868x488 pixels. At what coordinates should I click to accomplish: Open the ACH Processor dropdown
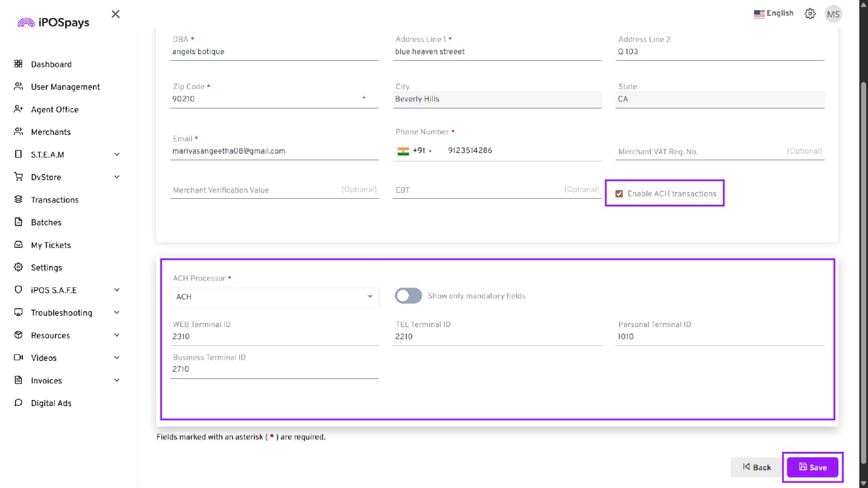[x=274, y=297]
